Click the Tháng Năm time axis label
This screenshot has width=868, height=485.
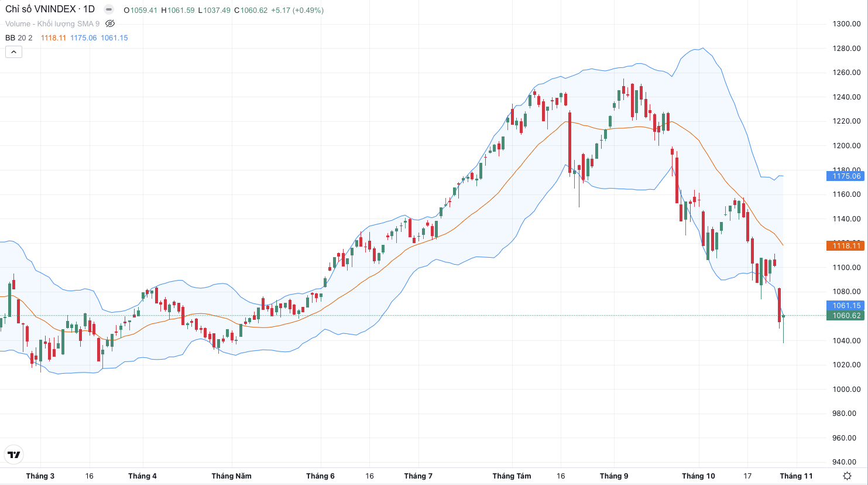click(232, 476)
